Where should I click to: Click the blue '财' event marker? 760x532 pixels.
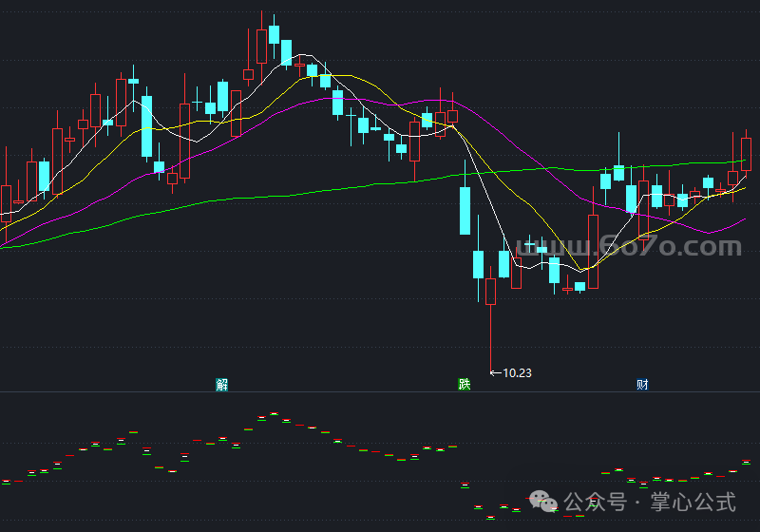[x=642, y=385]
